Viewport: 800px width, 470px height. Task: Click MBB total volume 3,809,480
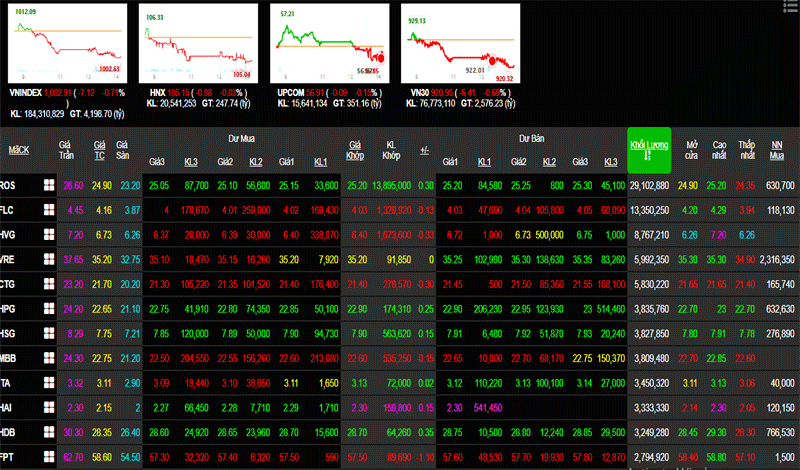point(652,358)
